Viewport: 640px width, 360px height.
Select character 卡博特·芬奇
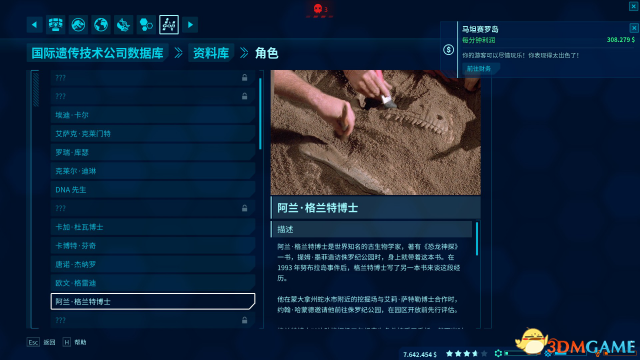(x=153, y=246)
